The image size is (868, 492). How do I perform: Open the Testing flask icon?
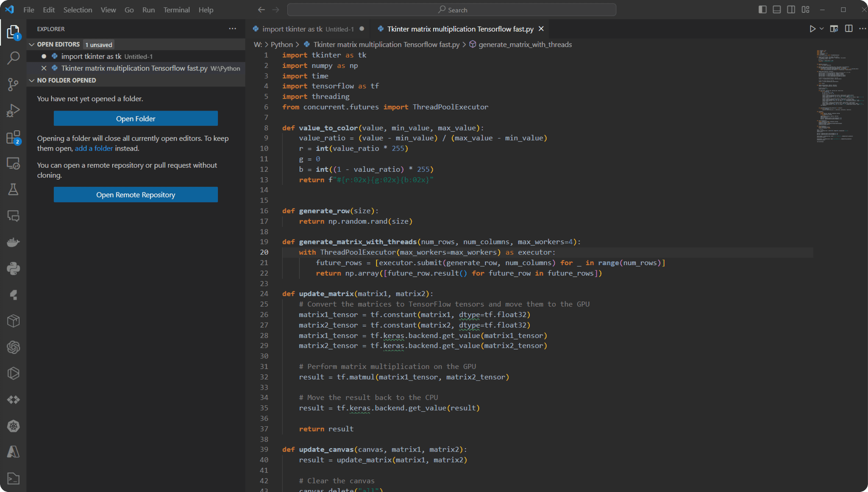tap(13, 189)
